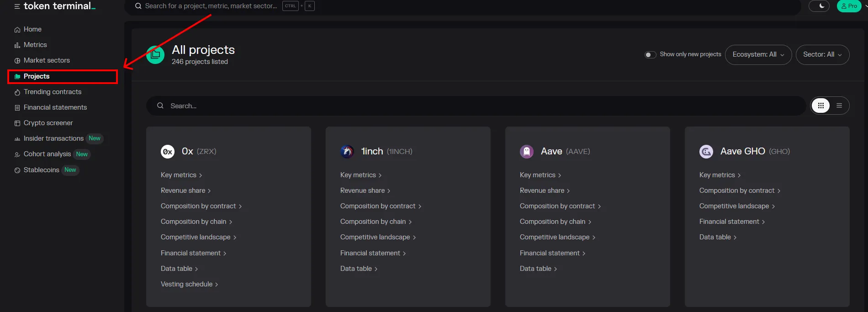Viewport: 868px width, 312px height.
Task: Open Aave Revenue share
Action: tap(545, 190)
